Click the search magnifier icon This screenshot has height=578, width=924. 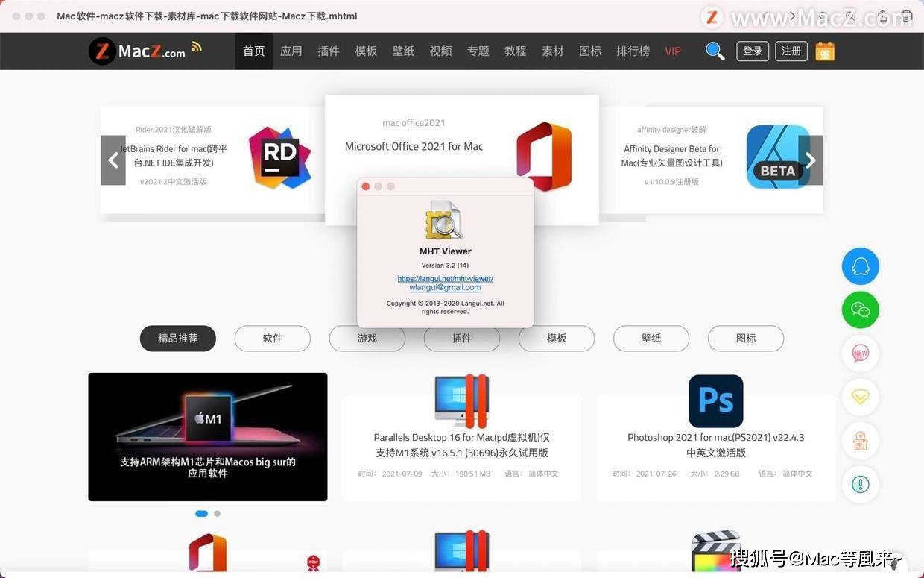tap(715, 51)
